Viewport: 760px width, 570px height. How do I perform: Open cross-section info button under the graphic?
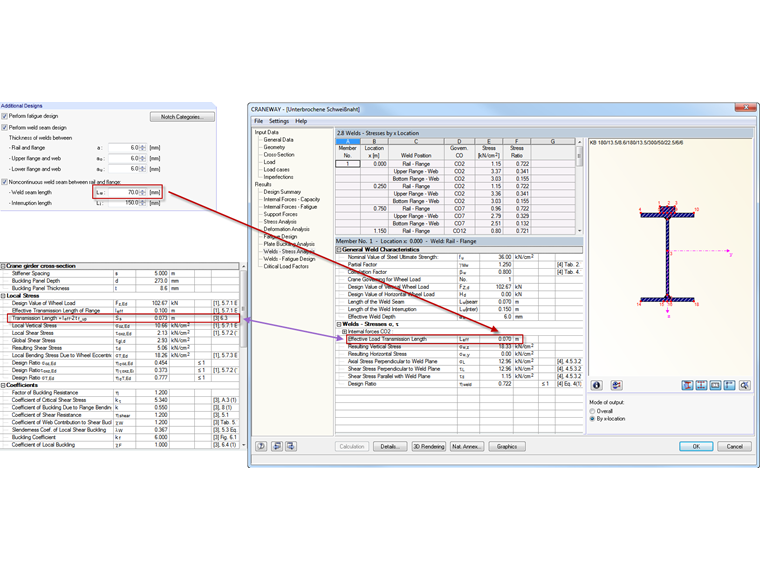click(x=596, y=385)
